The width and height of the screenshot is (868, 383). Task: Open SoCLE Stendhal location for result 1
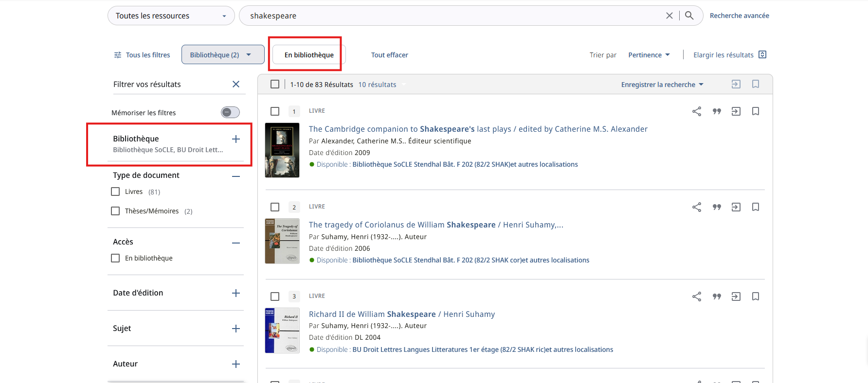pyautogui.click(x=465, y=164)
